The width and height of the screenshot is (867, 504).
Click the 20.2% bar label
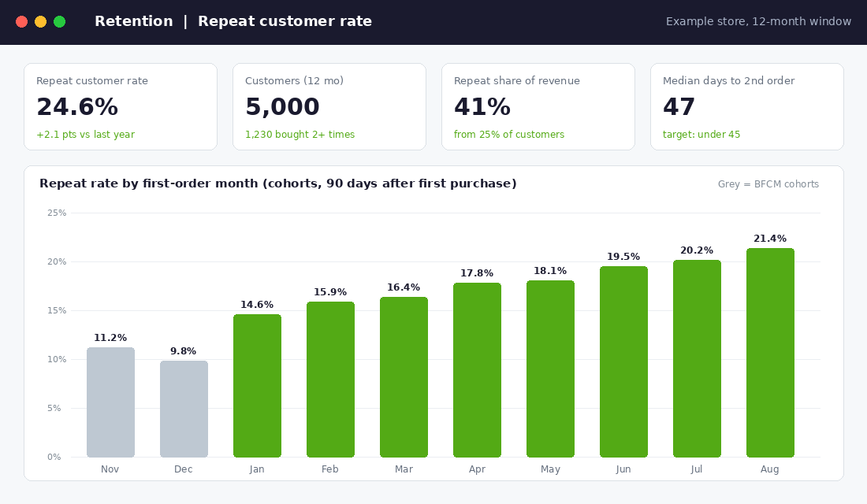point(697,250)
